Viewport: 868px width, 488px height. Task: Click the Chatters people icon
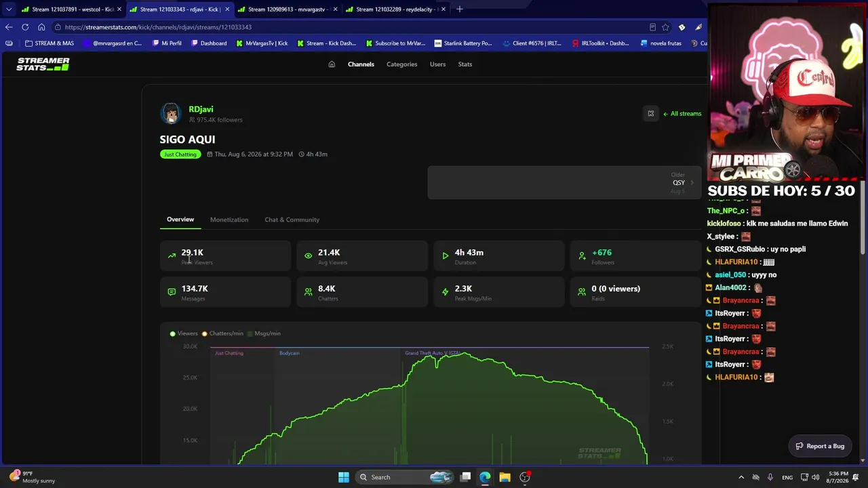point(309,292)
